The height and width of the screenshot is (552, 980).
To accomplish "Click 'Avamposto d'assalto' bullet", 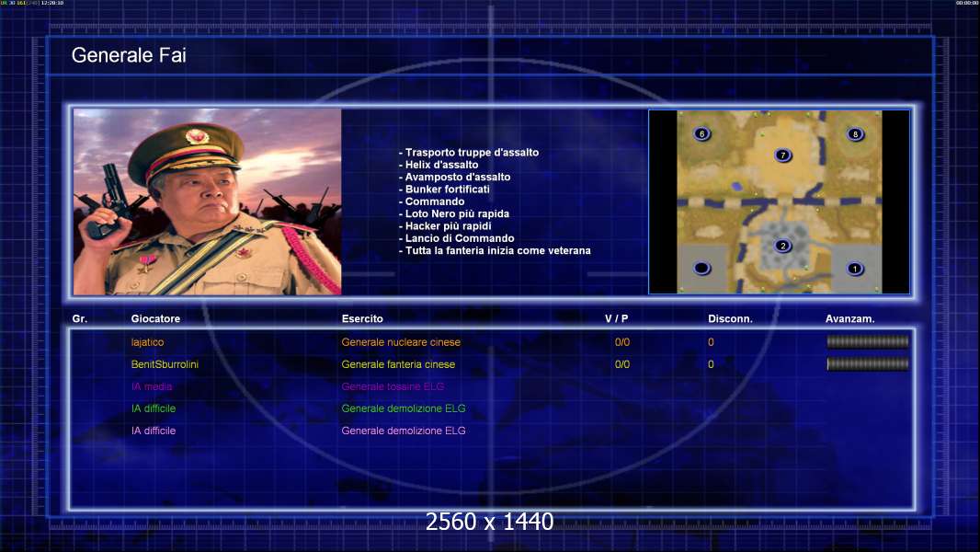I will [454, 177].
